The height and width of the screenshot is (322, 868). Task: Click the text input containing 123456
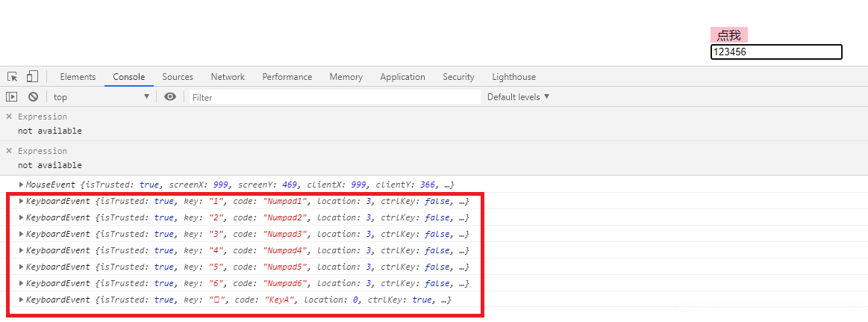[776, 52]
